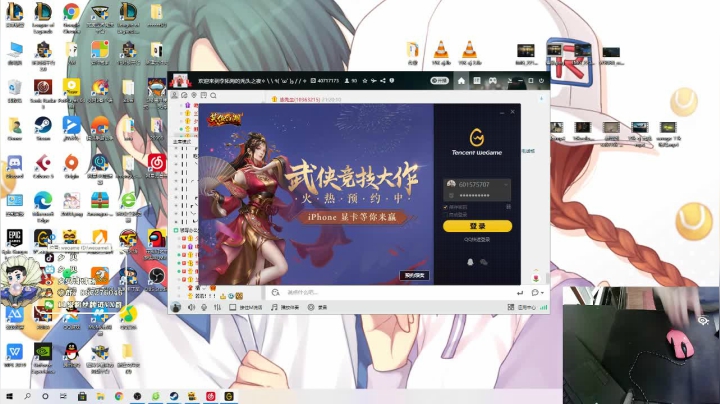Click the flower gift icon at chat right edge
Screen dimensions: 720x404
536,278
